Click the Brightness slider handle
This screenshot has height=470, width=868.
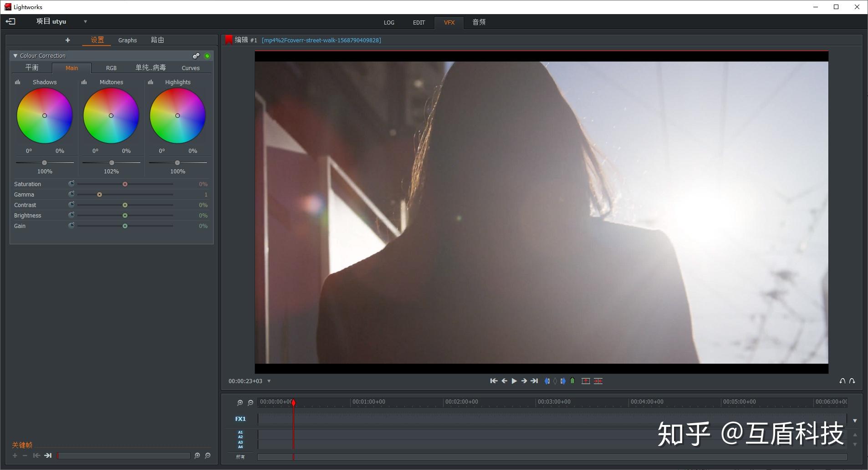point(125,216)
